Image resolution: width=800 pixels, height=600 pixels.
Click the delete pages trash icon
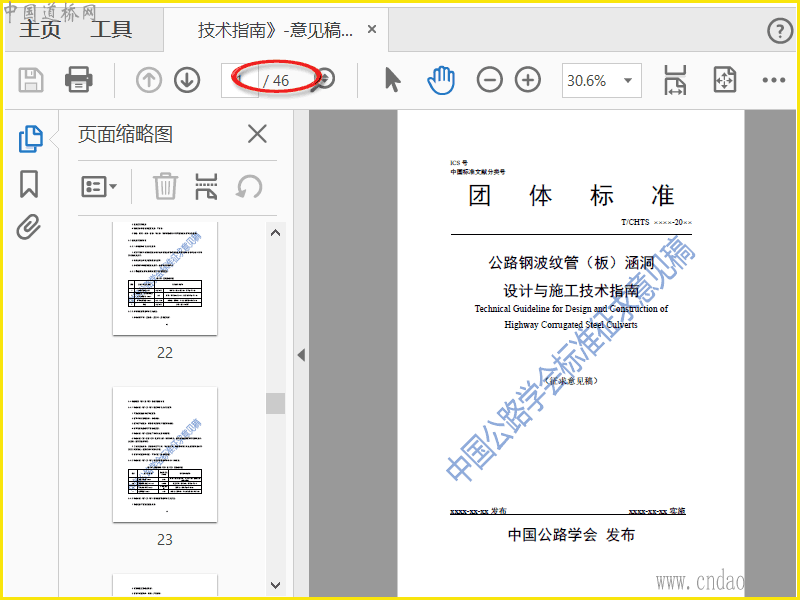click(165, 186)
